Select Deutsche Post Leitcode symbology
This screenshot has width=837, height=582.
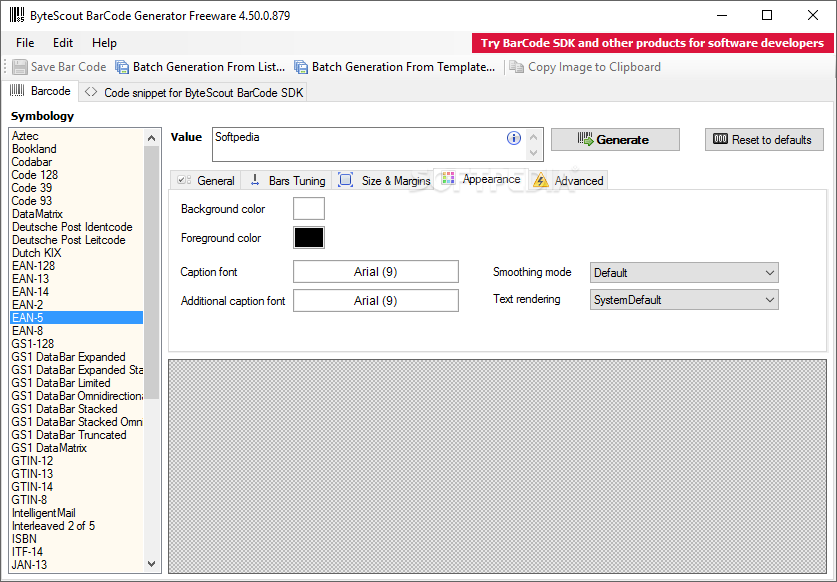(76, 240)
